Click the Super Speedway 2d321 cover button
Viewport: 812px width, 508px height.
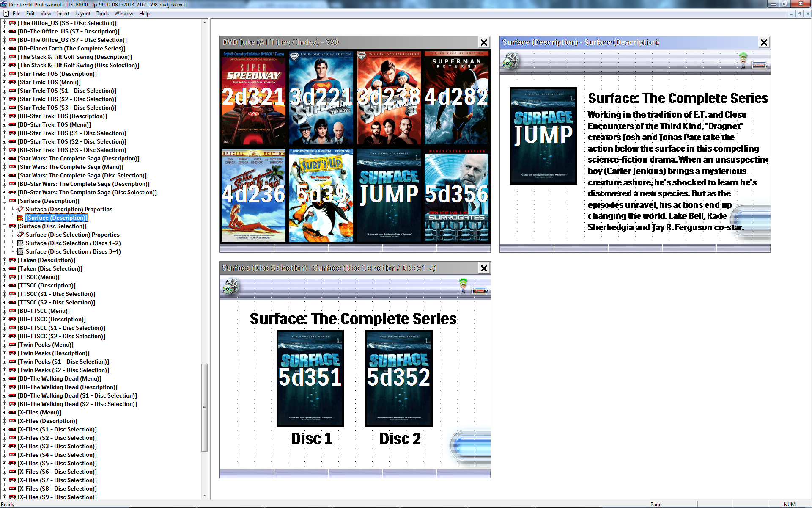(253, 98)
